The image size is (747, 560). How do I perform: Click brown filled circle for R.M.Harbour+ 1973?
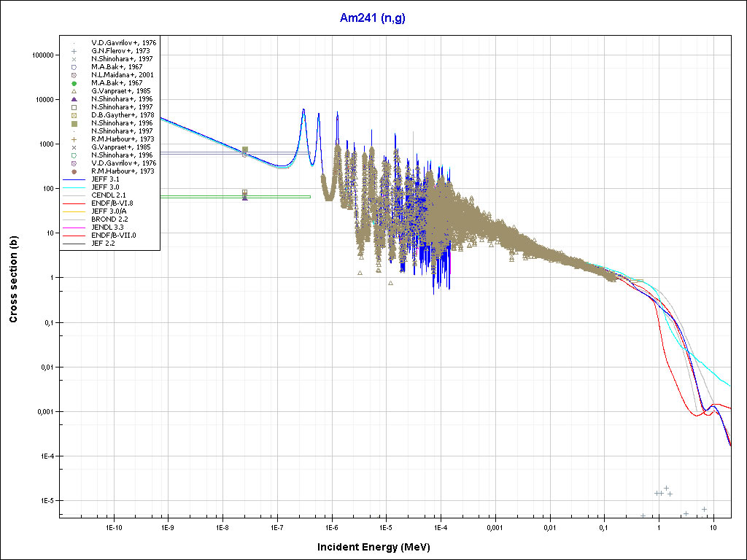(x=74, y=171)
